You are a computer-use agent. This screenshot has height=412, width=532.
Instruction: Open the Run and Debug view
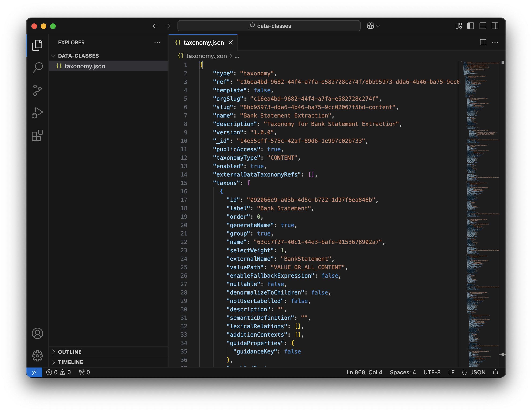(37, 112)
